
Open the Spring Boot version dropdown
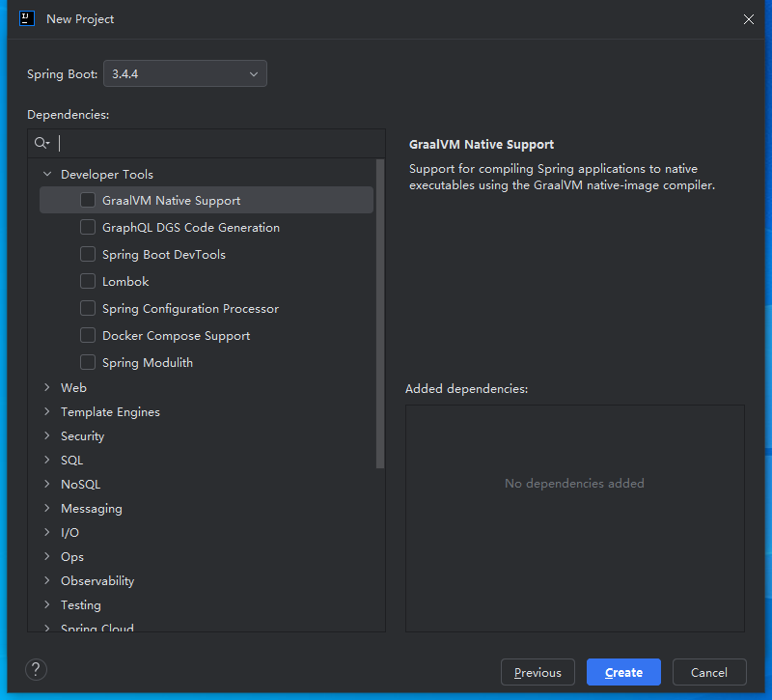click(x=185, y=74)
